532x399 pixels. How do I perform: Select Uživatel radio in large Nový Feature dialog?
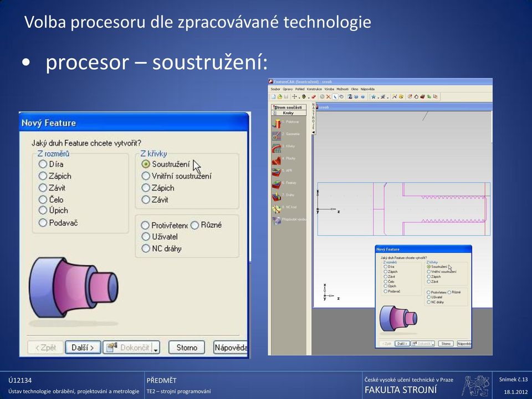point(146,237)
